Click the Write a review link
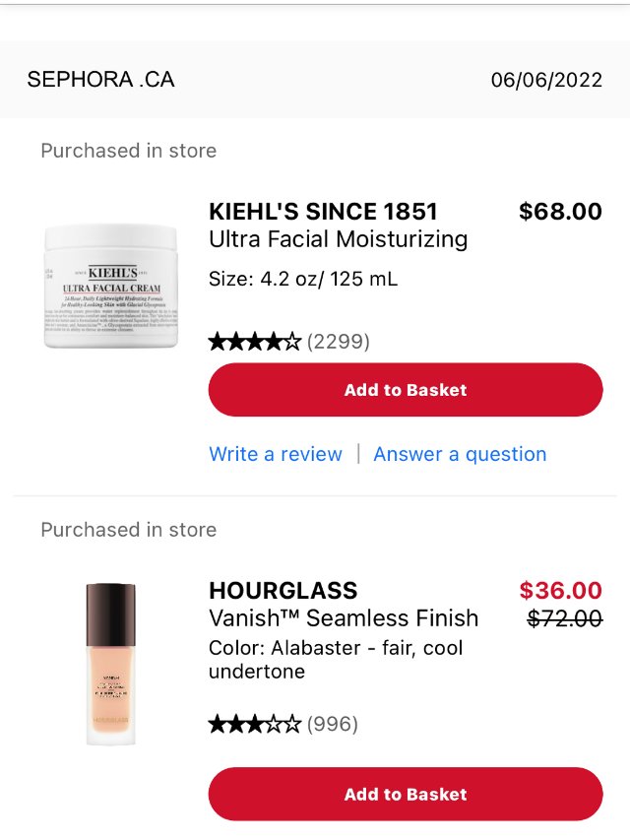 pos(276,454)
